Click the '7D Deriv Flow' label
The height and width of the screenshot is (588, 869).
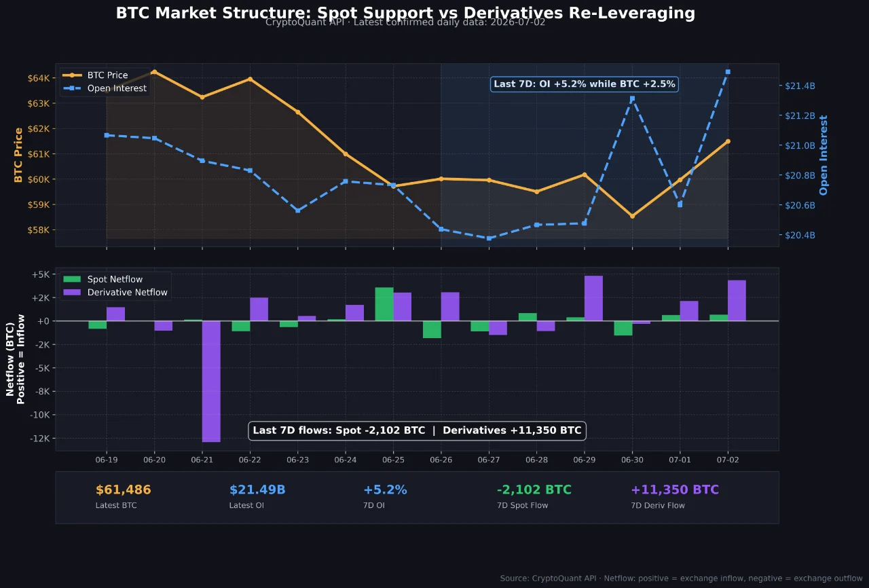pos(658,505)
